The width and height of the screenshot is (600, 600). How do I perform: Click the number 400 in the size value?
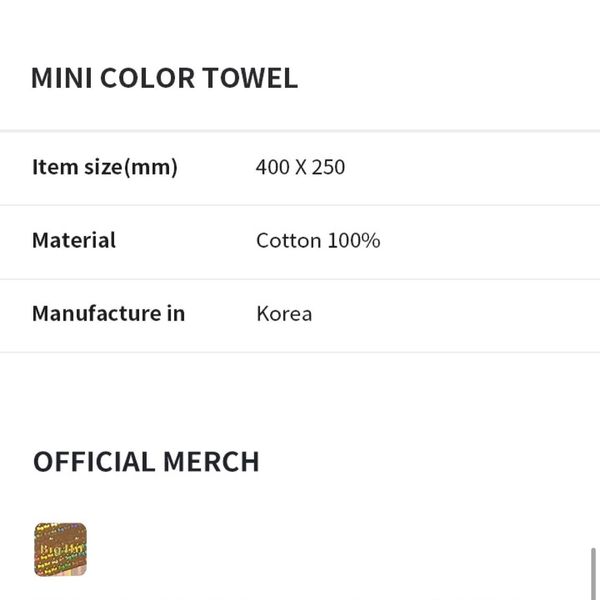click(x=271, y=167)
